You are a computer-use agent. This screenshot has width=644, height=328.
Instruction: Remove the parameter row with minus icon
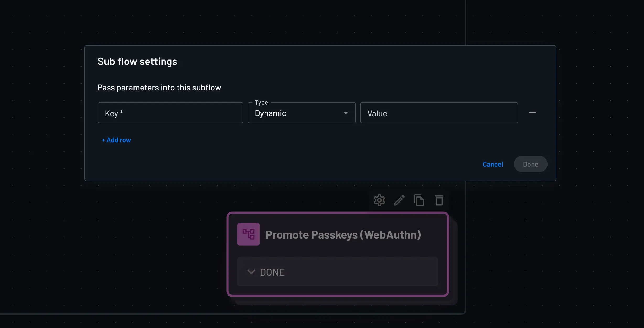click(x=533, y=113)
